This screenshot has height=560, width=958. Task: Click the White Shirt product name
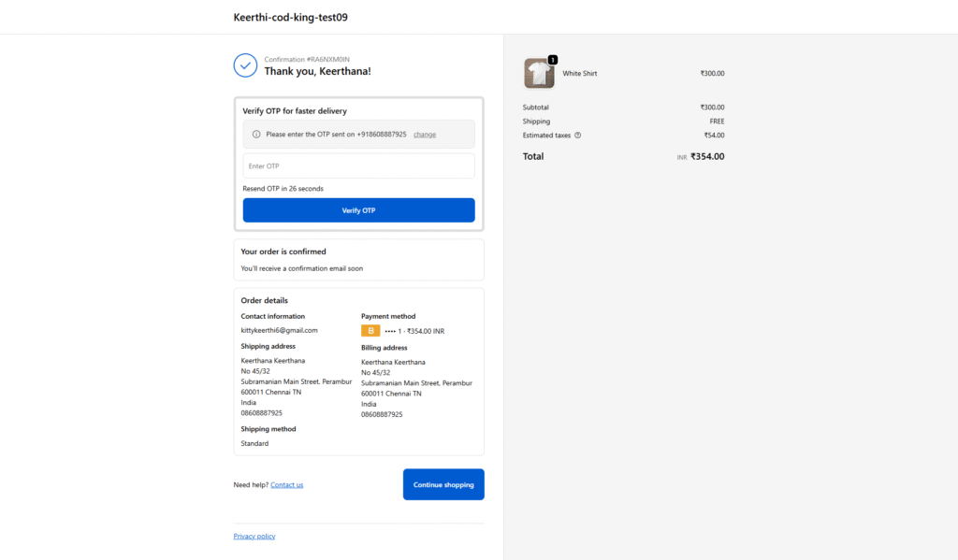(579, 73)
